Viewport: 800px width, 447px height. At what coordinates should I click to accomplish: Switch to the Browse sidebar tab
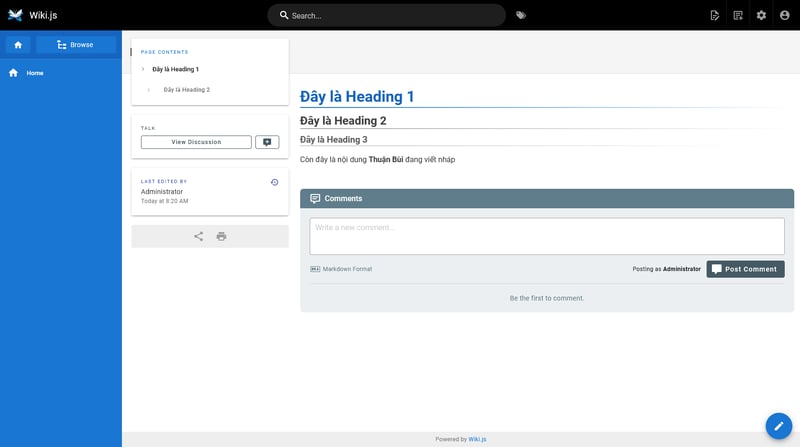pyautogui.click(x=76, y=45)
